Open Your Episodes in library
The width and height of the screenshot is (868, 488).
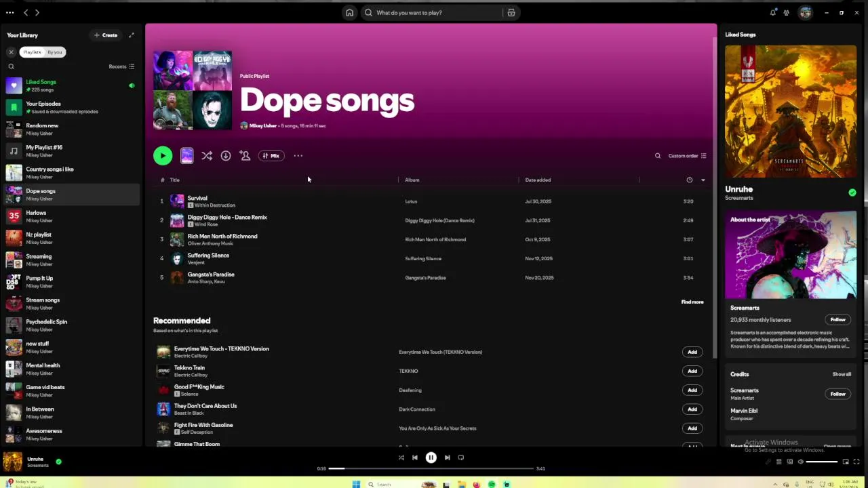71,107
